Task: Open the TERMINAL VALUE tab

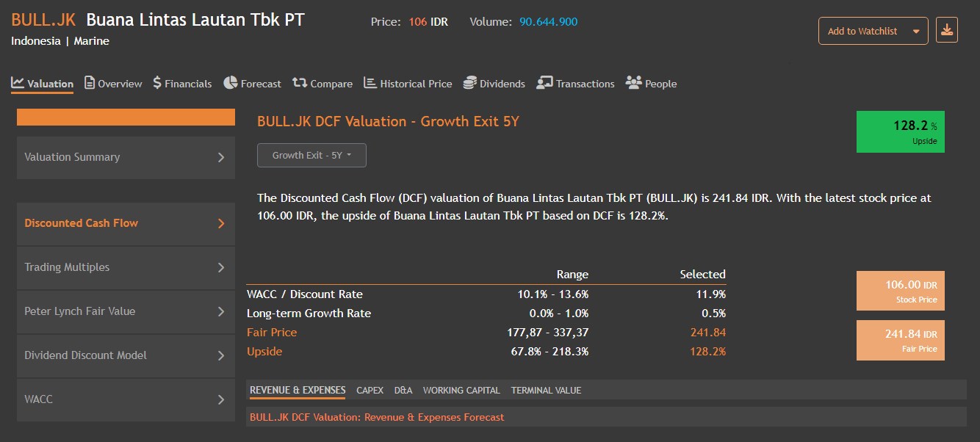Action: pyautogui.click(x=546, y=390)
